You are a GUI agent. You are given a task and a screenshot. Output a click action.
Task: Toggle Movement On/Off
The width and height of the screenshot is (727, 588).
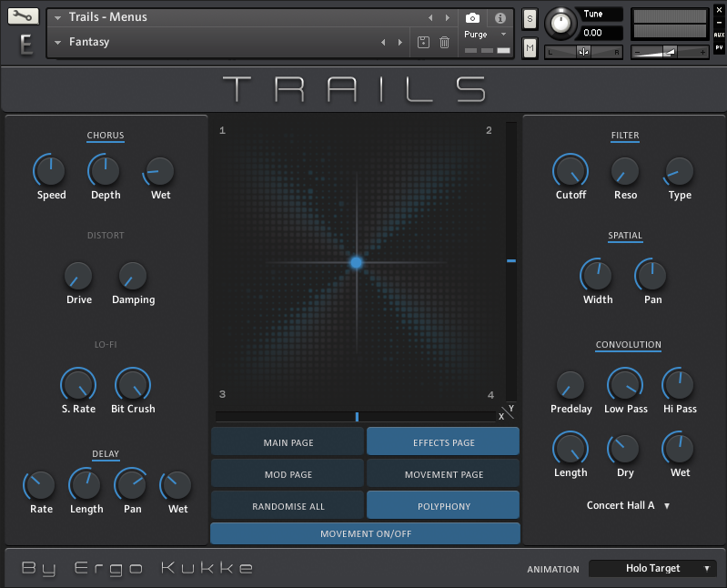(365, 533)
